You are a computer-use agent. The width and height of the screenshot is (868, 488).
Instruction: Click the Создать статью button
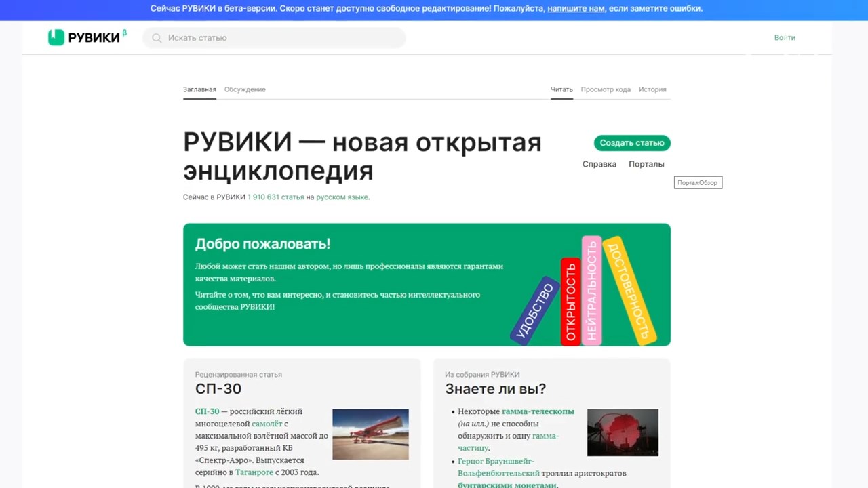(632, 143)
